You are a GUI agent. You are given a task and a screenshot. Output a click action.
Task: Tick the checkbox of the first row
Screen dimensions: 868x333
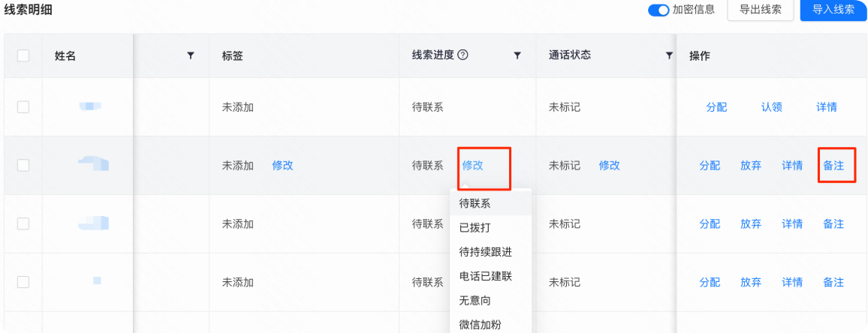pos(23,106)
